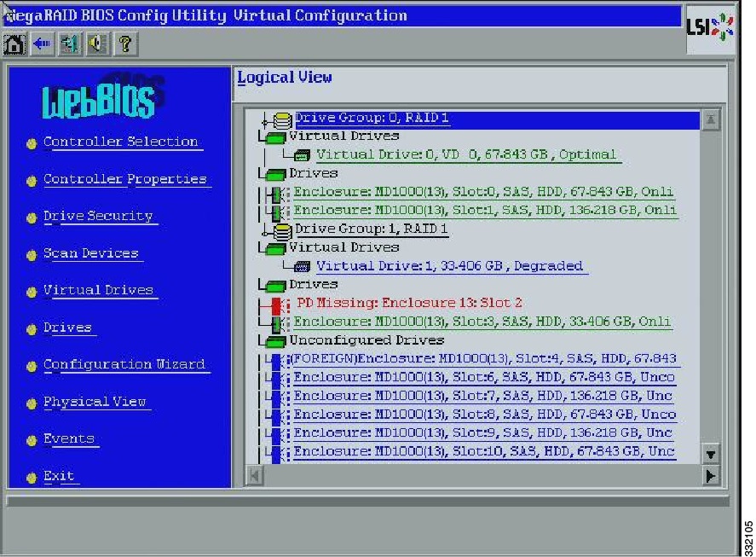756x557 pixels.
Task: Click the horizontal scroll right arrow
Action: click(x=711, y=476)
